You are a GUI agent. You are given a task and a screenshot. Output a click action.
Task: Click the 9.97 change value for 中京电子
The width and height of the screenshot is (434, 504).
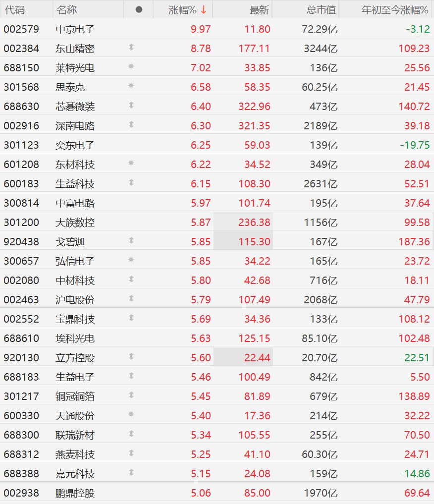point(201,29)
